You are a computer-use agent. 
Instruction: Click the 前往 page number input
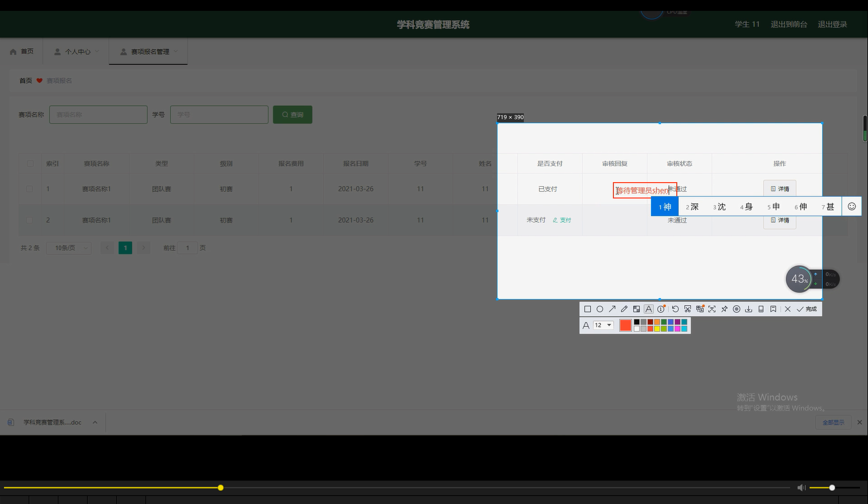pyautogui.click(x=187, y=248)
